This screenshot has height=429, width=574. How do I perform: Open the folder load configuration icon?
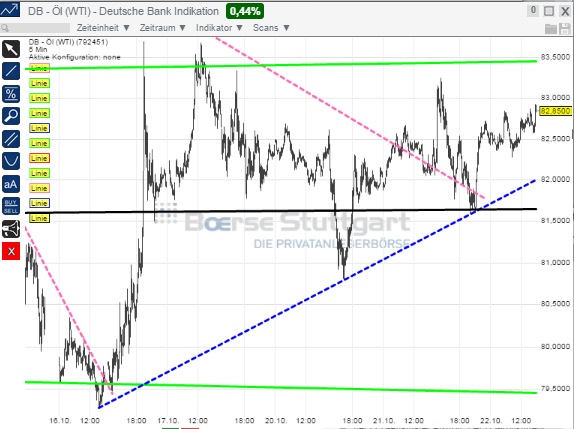[x=551, y=29]
